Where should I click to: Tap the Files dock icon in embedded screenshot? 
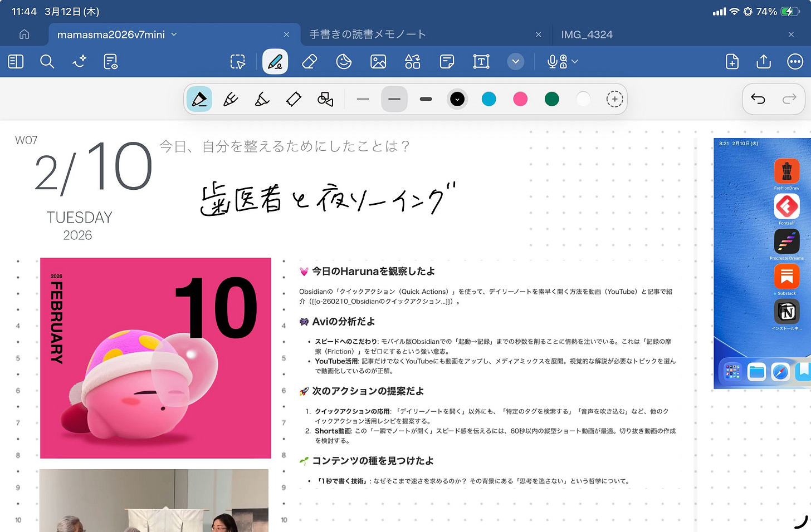tap(756, 372)
